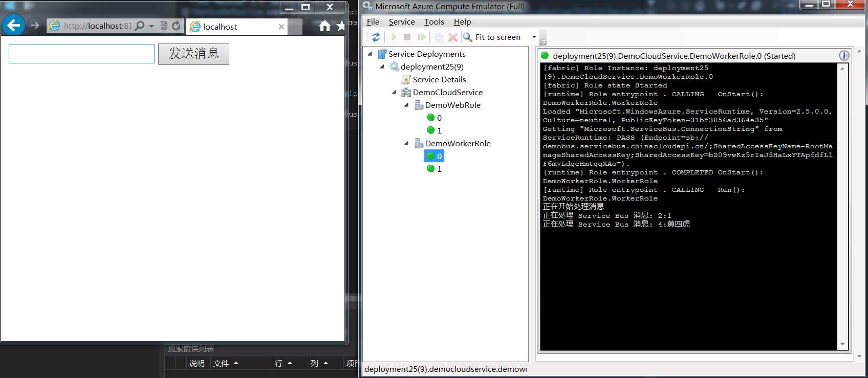Click the console scrollbar down arrow

click(842, 345)
